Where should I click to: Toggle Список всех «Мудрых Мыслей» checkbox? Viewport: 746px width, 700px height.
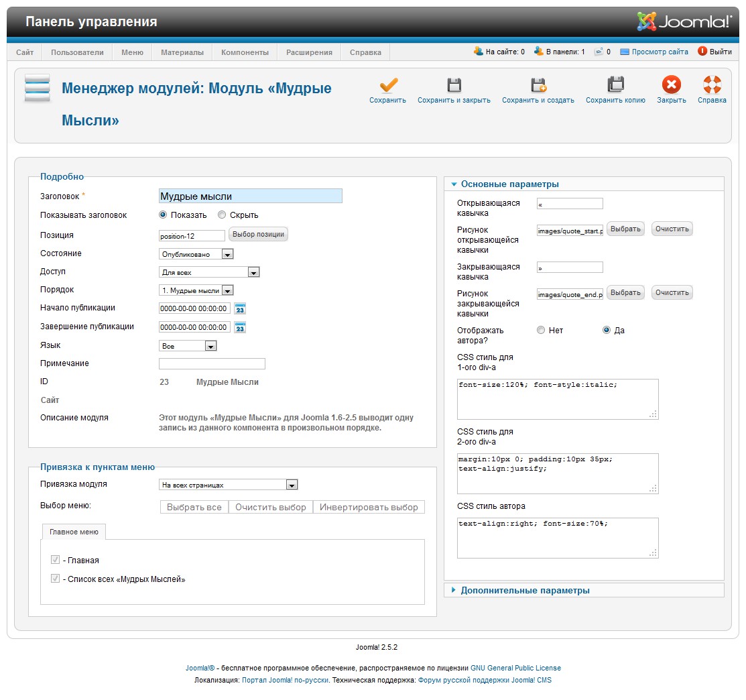[x=55, y=579]
